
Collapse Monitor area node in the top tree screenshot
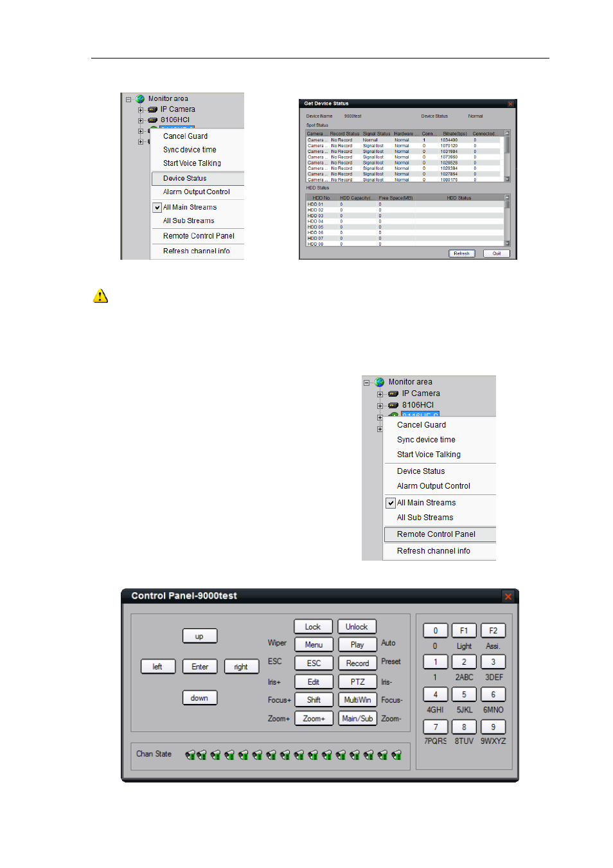pos(129,99)
